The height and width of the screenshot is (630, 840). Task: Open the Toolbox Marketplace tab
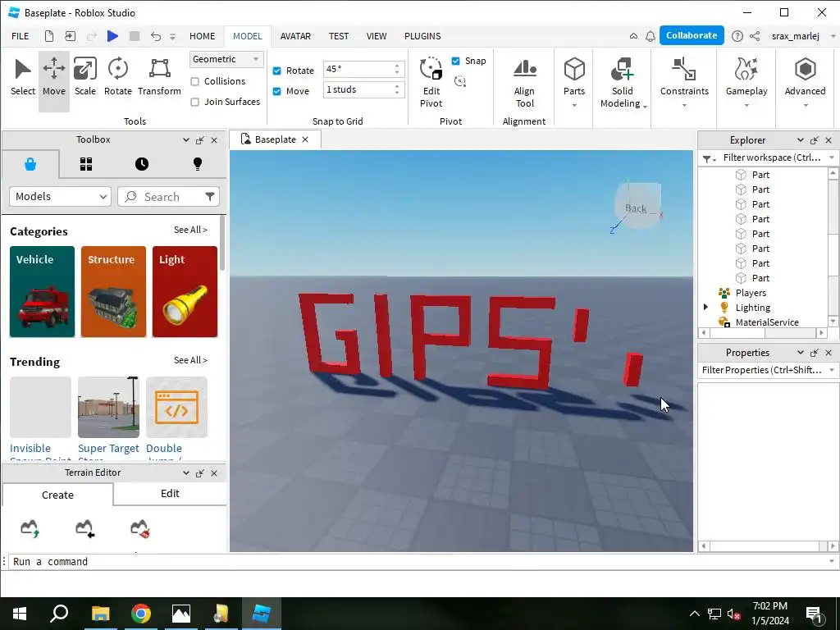click(x=30, y=164)
